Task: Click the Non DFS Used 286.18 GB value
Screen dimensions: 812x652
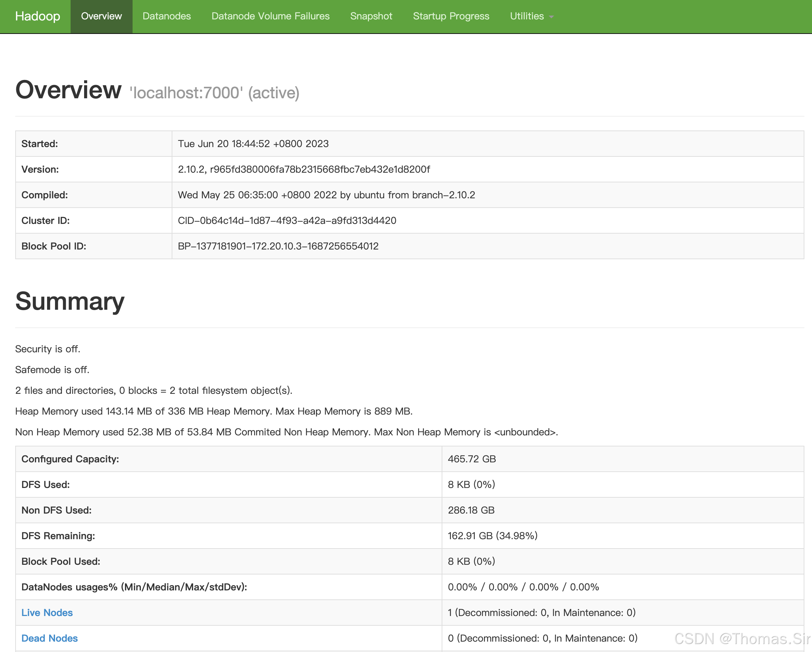Action: click(471, 510)
